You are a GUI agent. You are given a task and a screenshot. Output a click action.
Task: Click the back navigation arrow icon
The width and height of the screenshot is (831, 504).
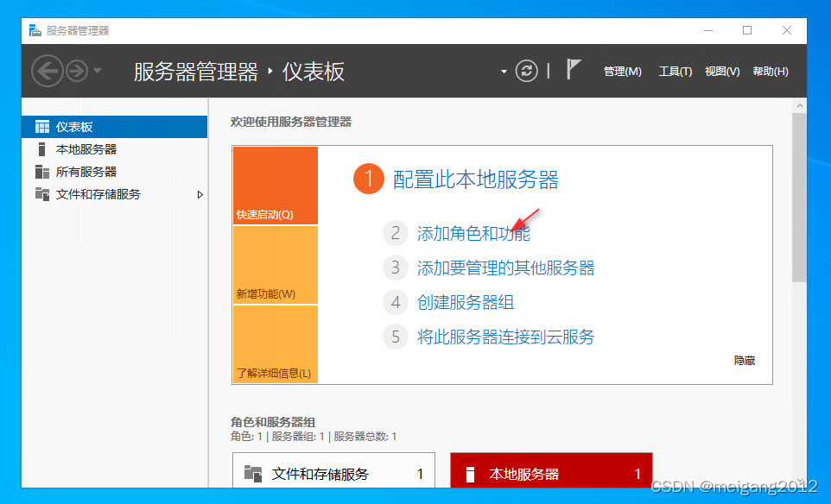coord(48,71)
